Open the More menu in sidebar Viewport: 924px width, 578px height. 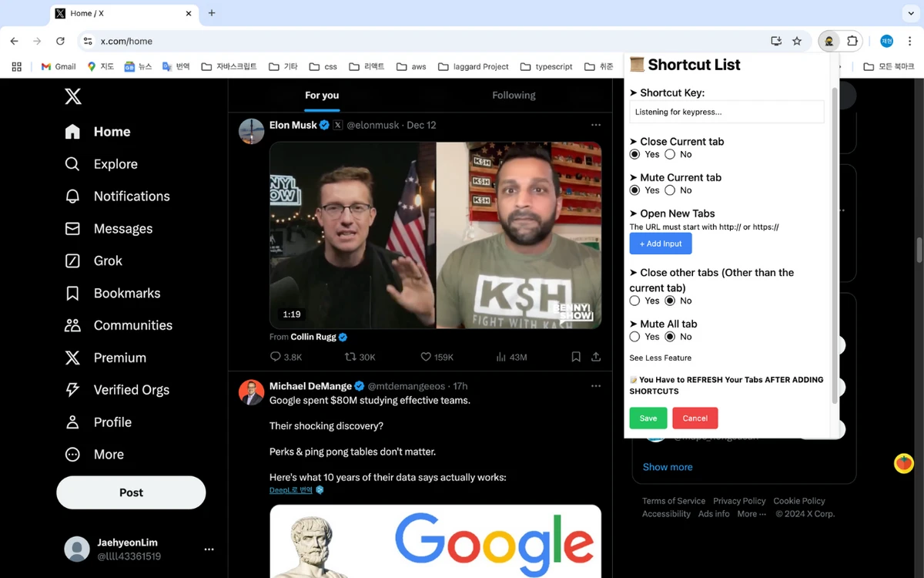tap(95, 455)
